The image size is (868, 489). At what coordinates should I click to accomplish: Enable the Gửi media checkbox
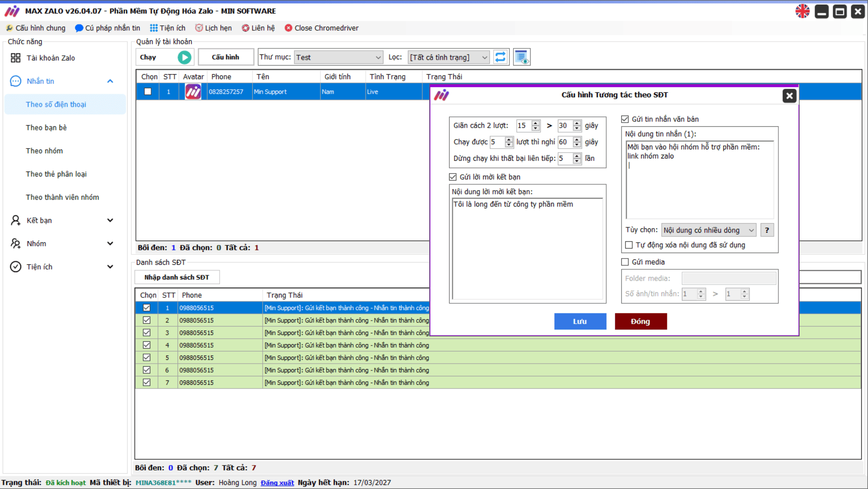625,262
